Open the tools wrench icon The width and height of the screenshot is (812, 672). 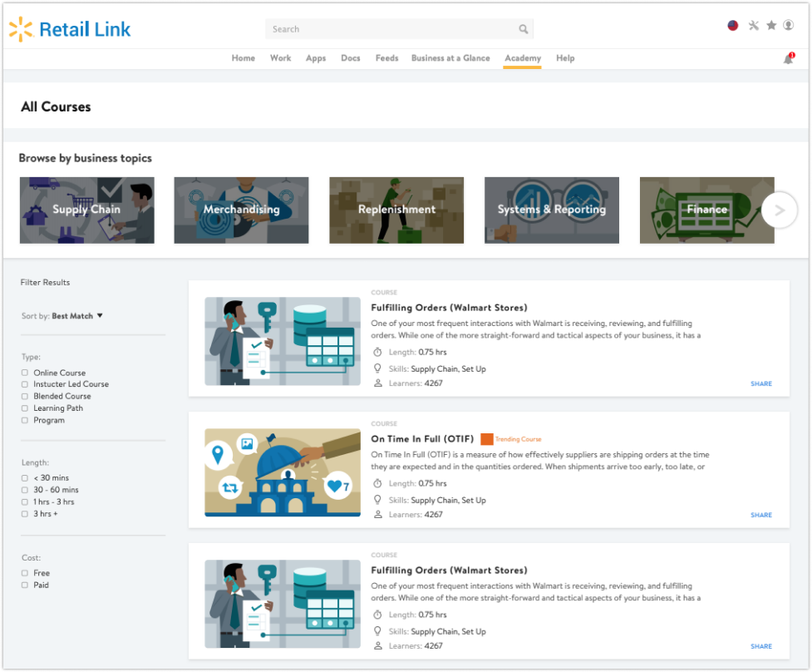[754, 26]
